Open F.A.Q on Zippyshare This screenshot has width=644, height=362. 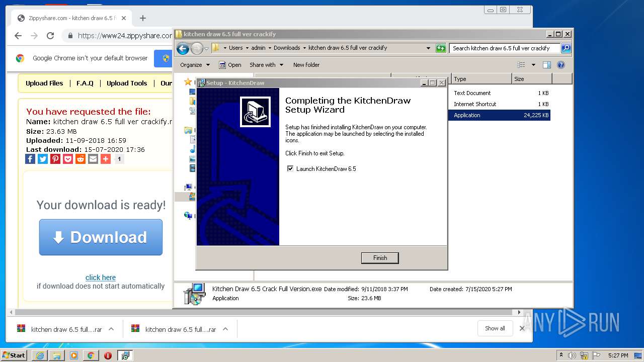coord(85,83)
